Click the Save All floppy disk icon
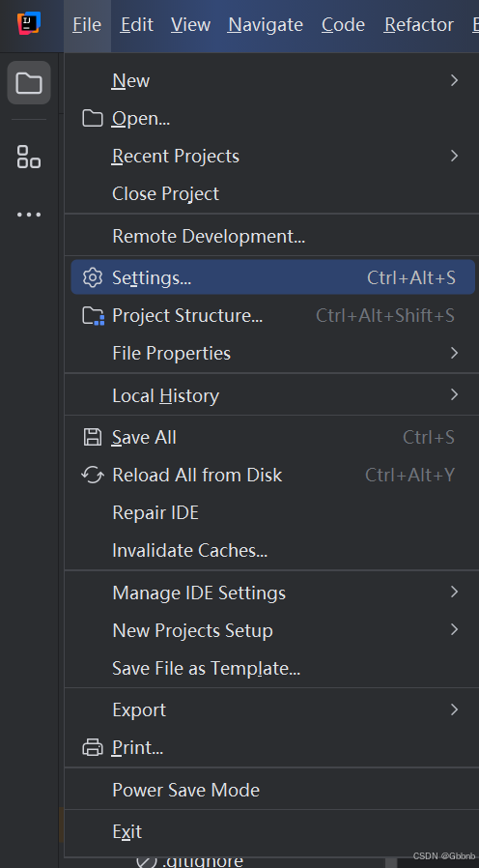 [93, 437]
